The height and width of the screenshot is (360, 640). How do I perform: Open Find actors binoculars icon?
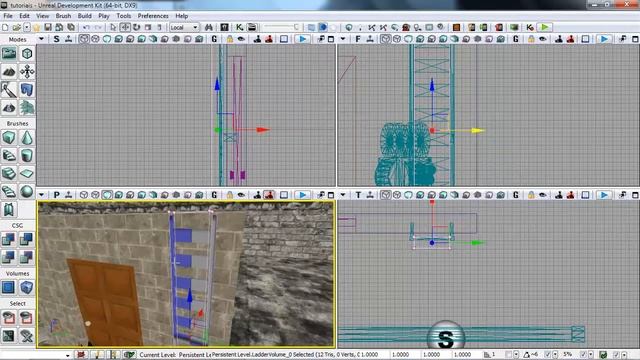209,27
